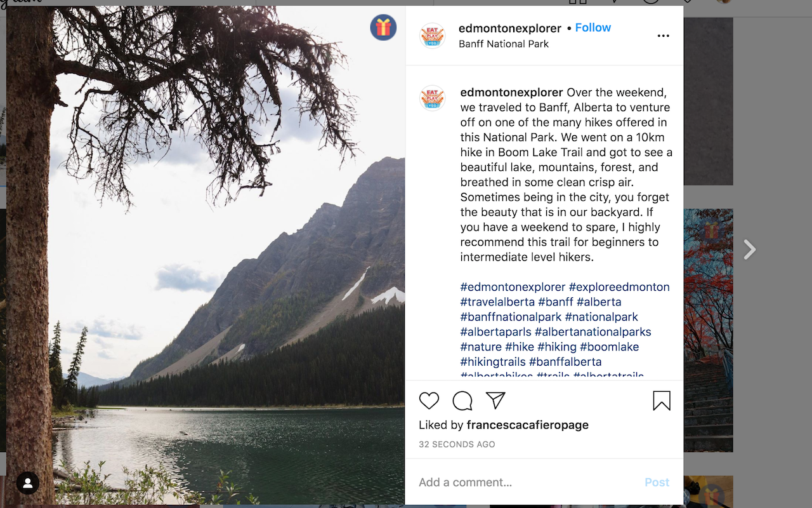Click the #banffnationalpark hashtag
Viewport: 812px width, 508px height.
(x=511, y=317)
